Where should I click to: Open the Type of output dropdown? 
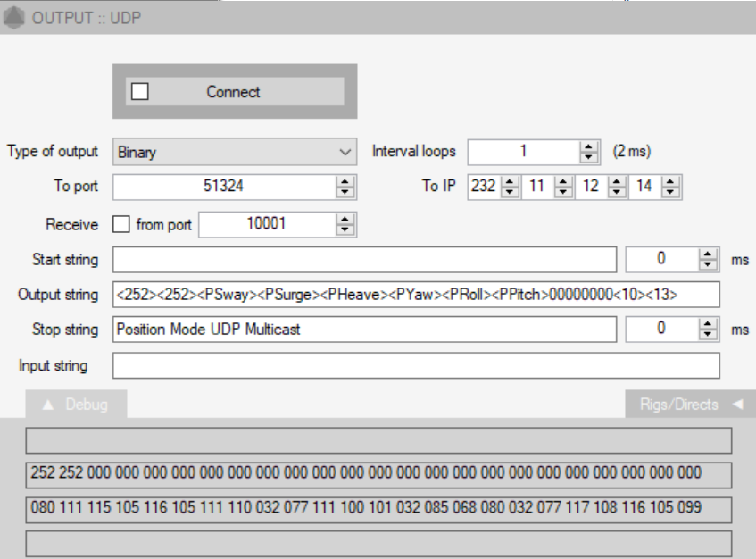tap(235, 152)
